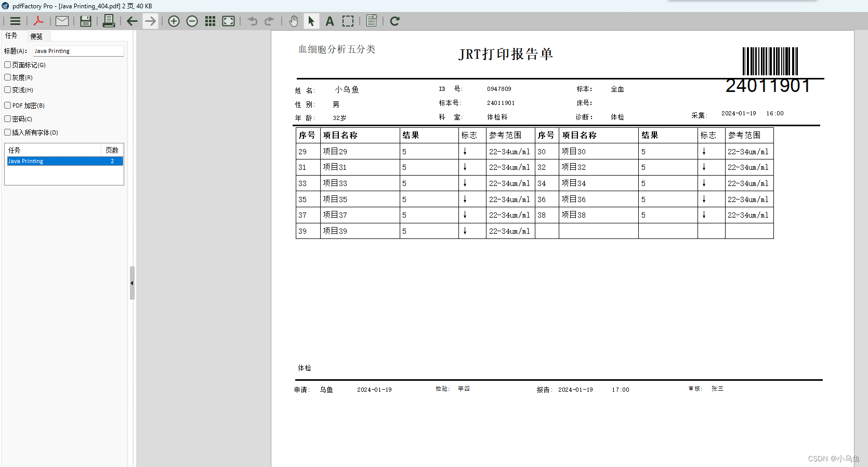Enable PDF 加密(B) checkbox
This screenshot has width=868, height=467.
point(8,105)
